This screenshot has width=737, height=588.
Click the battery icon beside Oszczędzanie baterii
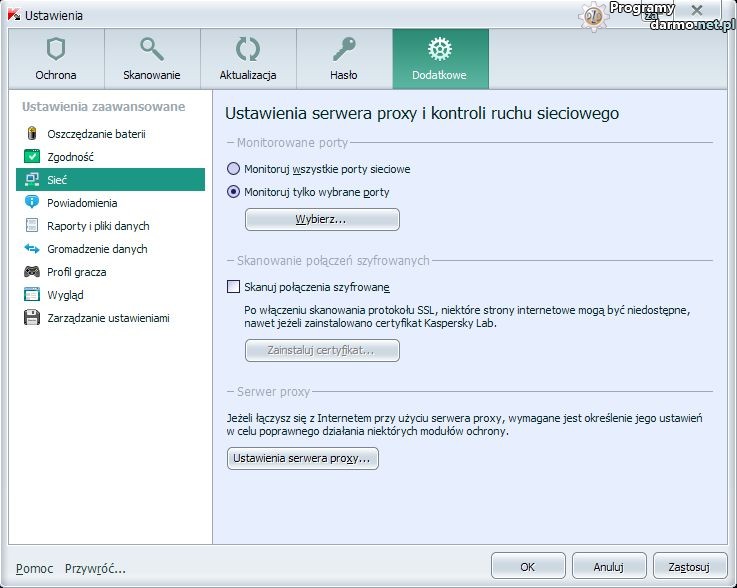pyautogui.click(x=32, y=133)
